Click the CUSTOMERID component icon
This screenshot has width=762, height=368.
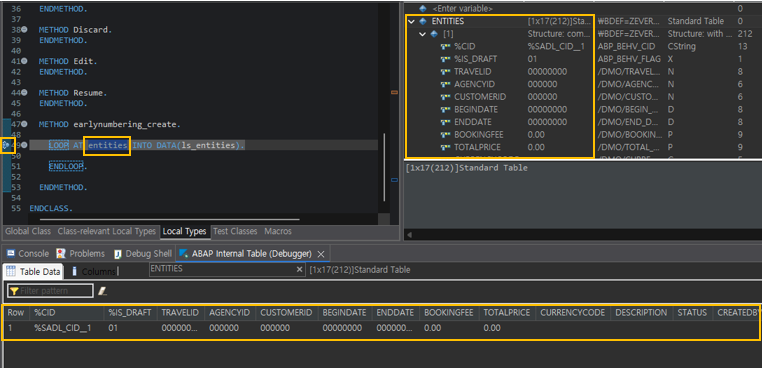coord(445,97)
